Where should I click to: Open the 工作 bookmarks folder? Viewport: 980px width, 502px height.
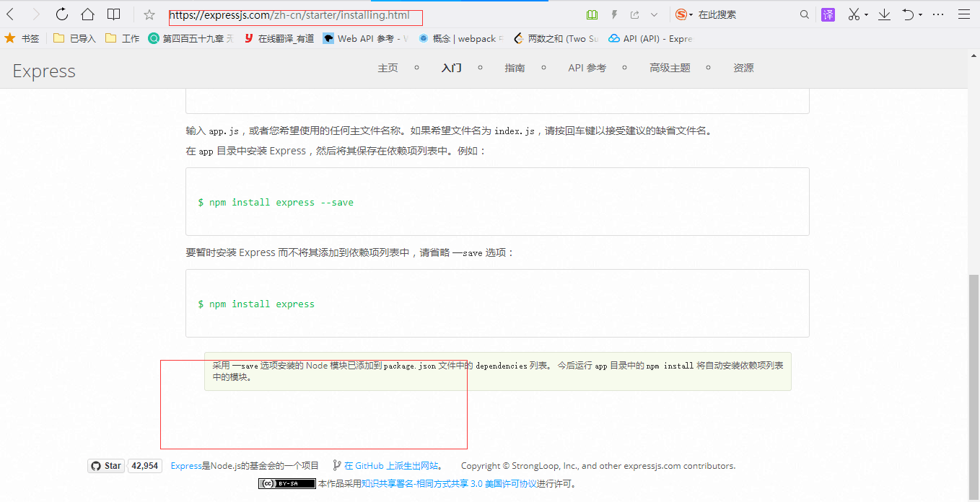click(122, 38)
